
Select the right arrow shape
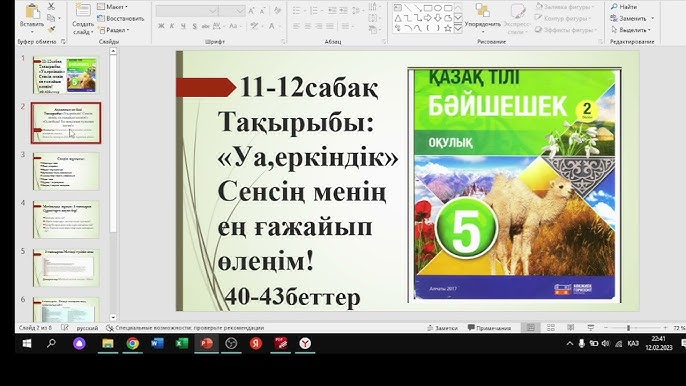[428, 18]
